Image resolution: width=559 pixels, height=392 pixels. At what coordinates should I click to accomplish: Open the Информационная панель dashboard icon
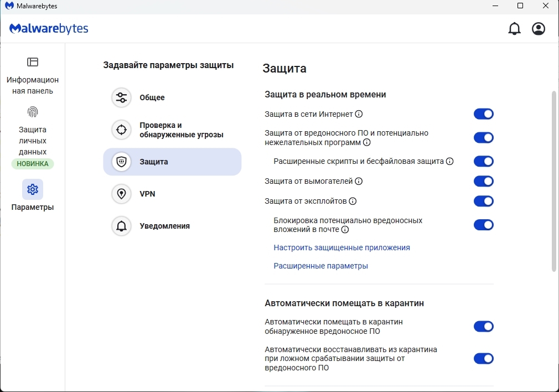[x=33, y=62]
